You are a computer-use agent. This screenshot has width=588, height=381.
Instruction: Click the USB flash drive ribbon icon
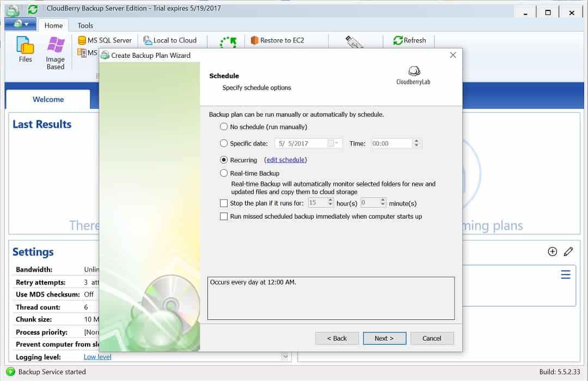[x=354, y=41]
